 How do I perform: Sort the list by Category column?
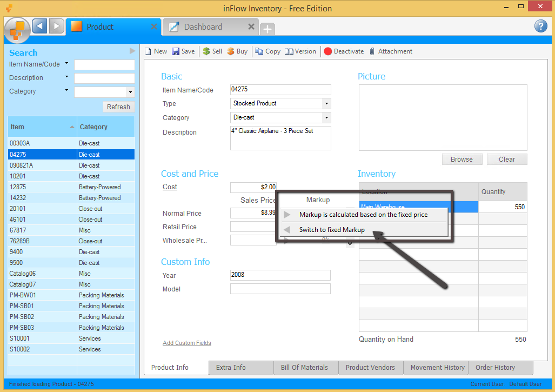[106, 127]
